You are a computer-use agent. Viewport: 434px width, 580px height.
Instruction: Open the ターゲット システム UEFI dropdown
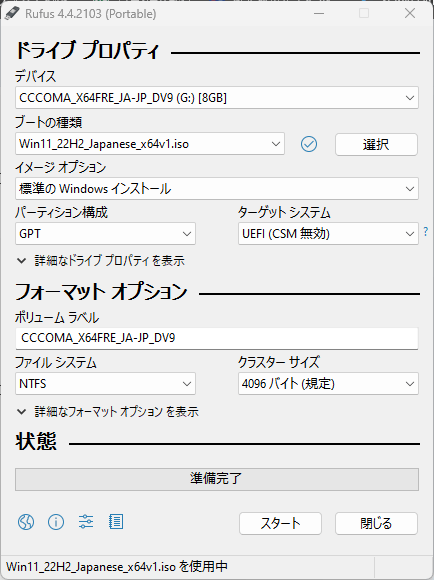click(x=328, y=234)
